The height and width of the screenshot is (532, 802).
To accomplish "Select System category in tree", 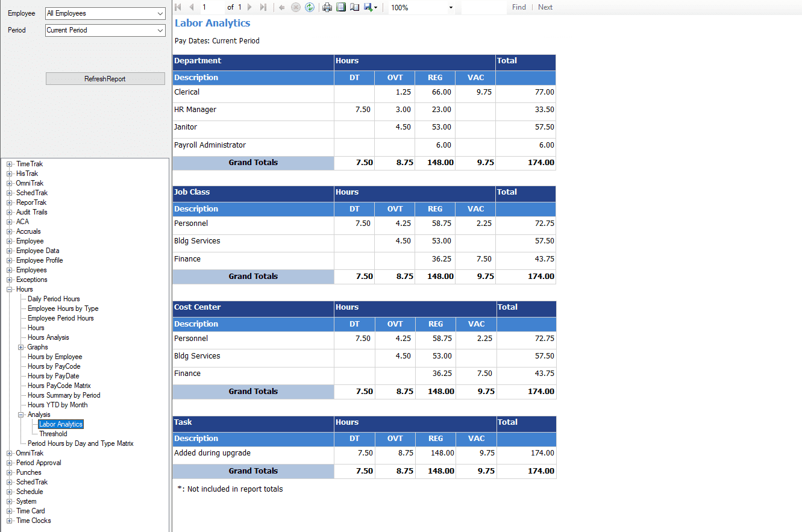I will tap(26, 501).
